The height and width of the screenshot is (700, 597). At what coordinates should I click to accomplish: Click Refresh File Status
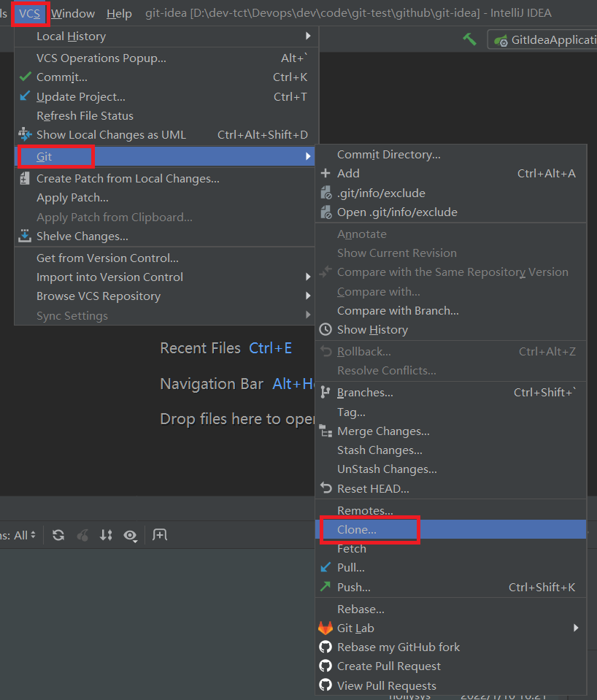pos(166,115)
